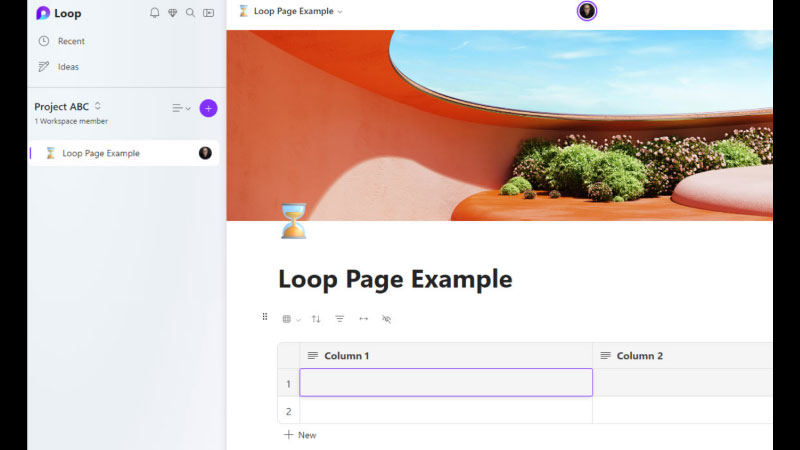Click the diamond premium icon

172,13
